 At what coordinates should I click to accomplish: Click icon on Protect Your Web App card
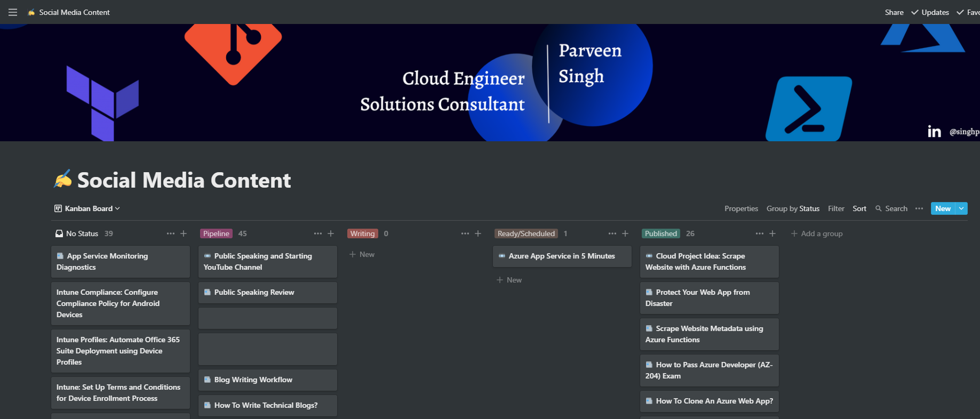click(649, 292)
